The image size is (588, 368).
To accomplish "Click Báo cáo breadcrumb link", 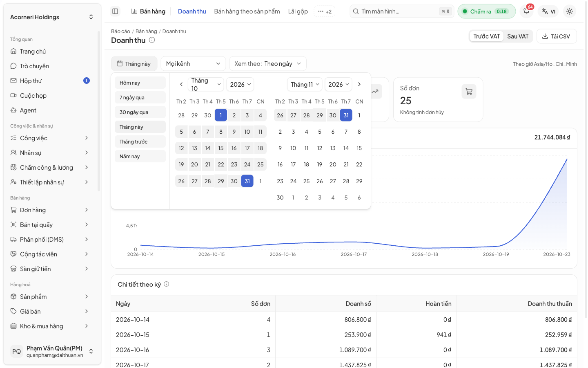I will [x=120, y=31].
